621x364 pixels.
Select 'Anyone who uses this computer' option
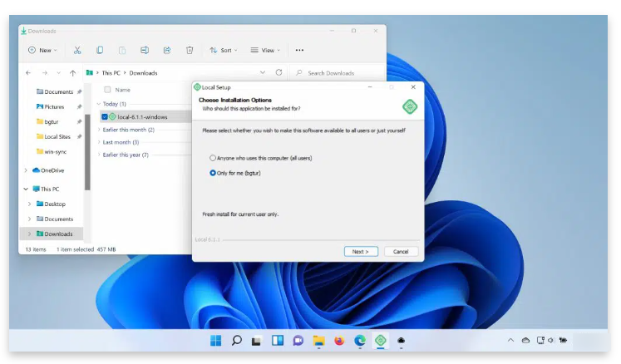pyautogui.click(x=213, y=157)
